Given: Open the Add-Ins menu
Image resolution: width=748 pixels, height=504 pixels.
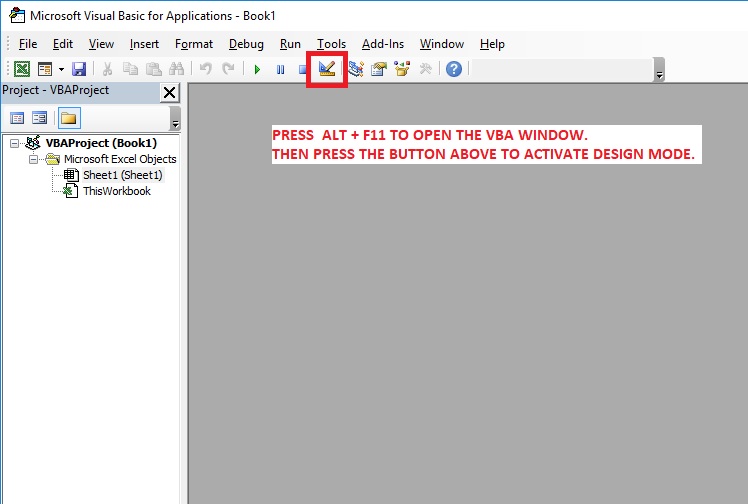Looking at the screenshot, I should [383, 44].
